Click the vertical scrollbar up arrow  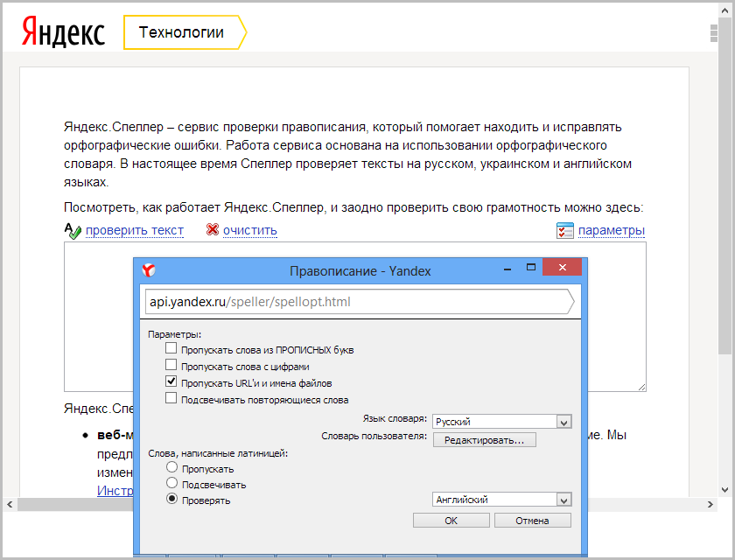click(724, 10)
